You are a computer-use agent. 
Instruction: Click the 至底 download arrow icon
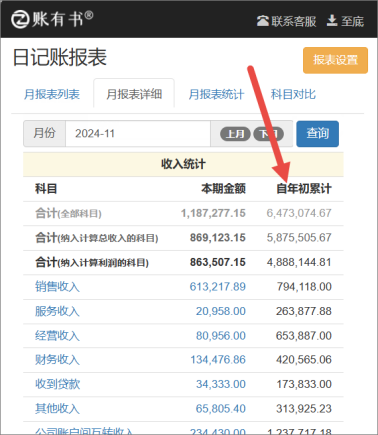click(x=332, y=21)
